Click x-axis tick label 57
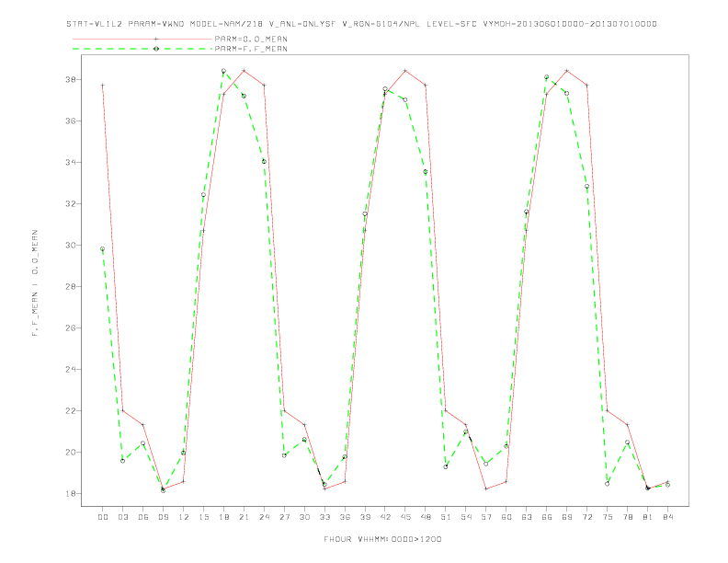Image resolution: width=728 pixels, height=563 pixels. (486, 517)
